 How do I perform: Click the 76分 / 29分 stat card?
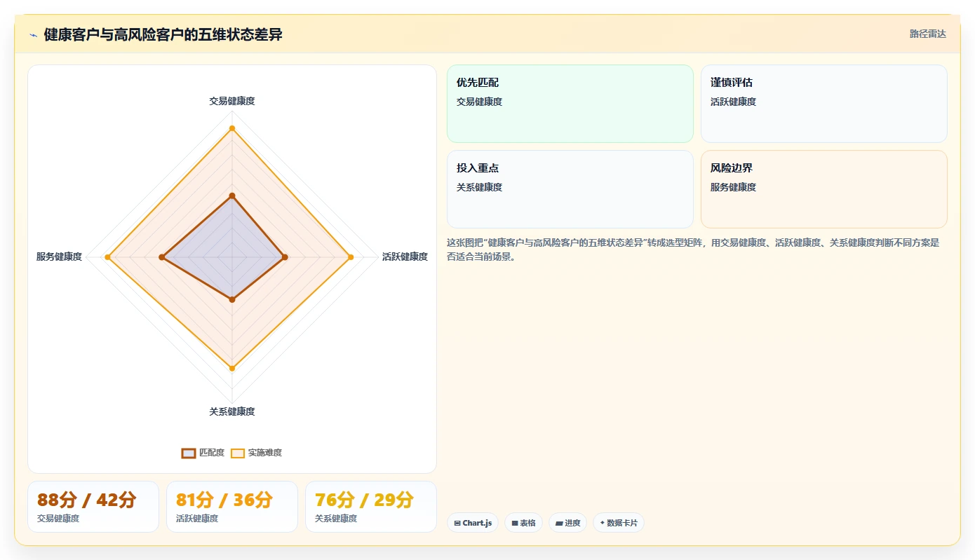[371, 507]
